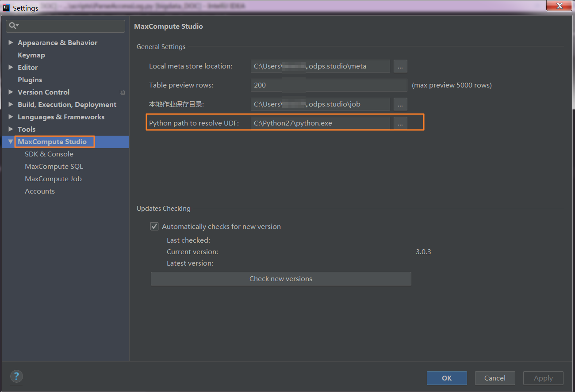Screen dimensions: 575x392
Task: Click the Python path input field
Action: [320, 123]
